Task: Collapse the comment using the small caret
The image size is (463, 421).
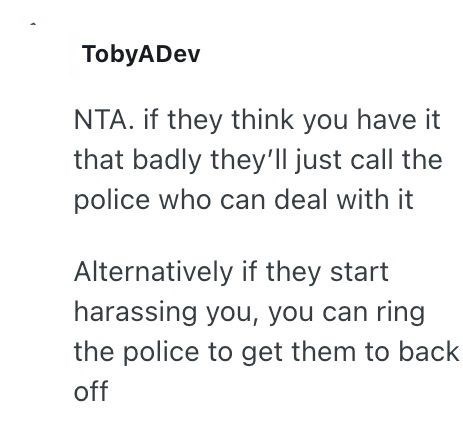Action: point(33,24)
